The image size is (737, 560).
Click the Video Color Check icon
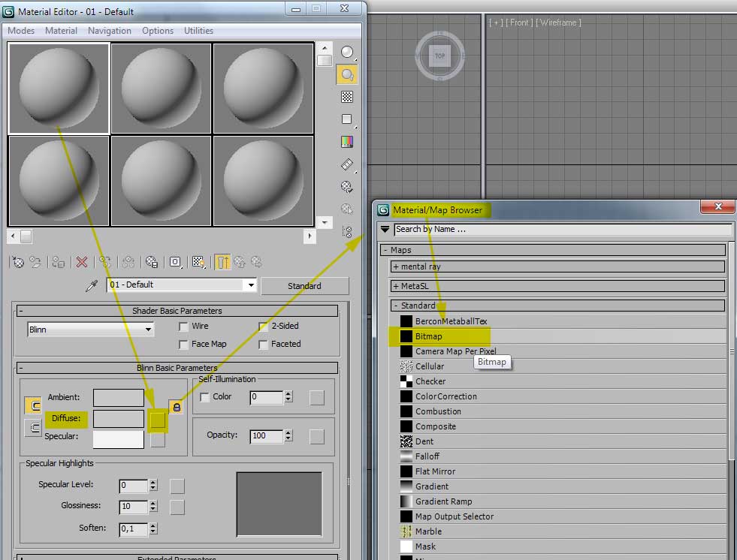click(x=347, y=142)
